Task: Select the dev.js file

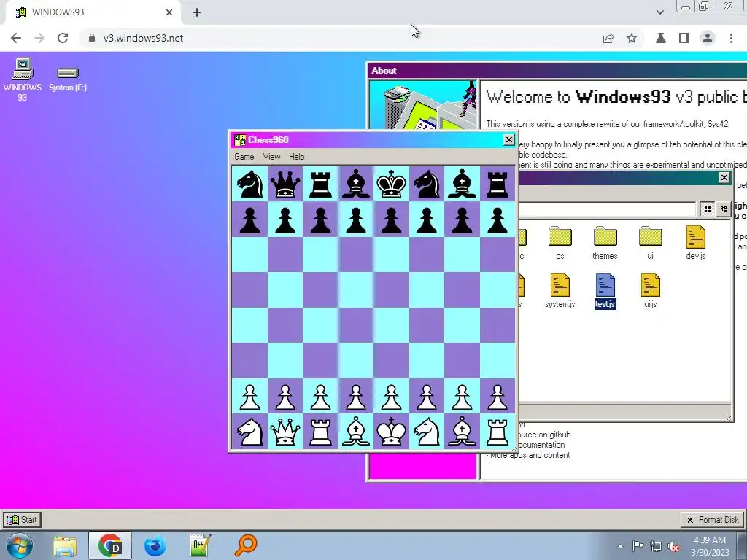Action: pos(695,243)
